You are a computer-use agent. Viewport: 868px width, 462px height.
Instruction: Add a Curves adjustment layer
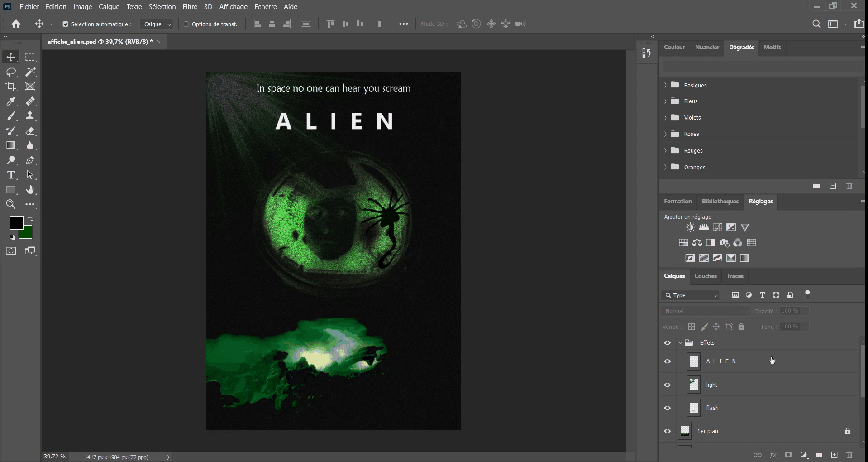717,227
